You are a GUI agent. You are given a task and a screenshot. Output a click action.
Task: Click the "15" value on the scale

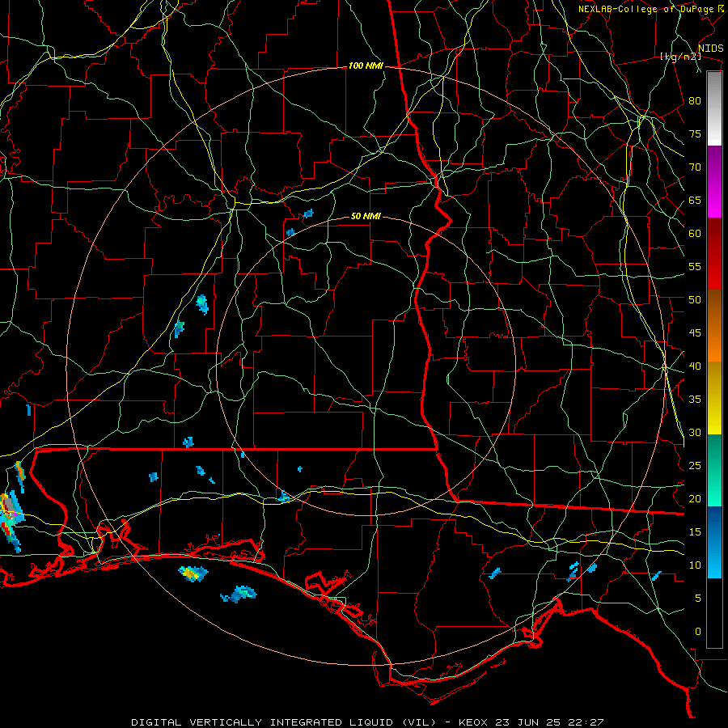click(x=695, y=531)
